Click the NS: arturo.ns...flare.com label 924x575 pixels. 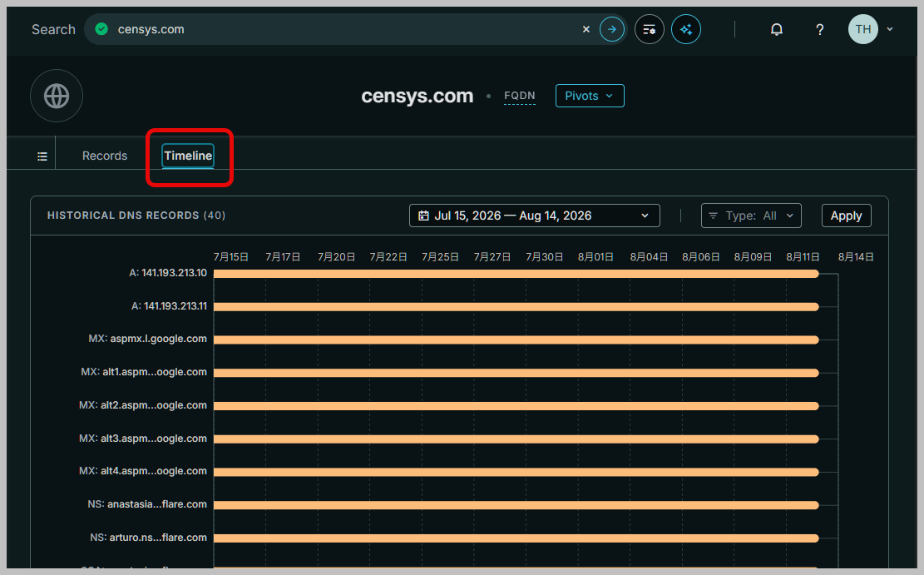tap(149, 538)
